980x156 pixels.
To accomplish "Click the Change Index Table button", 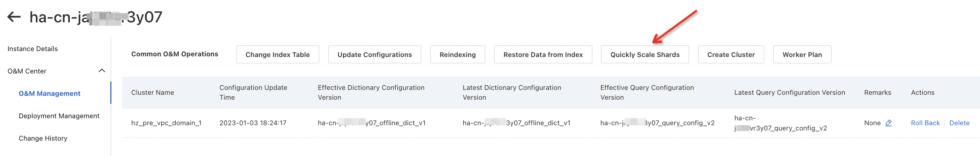I will point(277,55).
